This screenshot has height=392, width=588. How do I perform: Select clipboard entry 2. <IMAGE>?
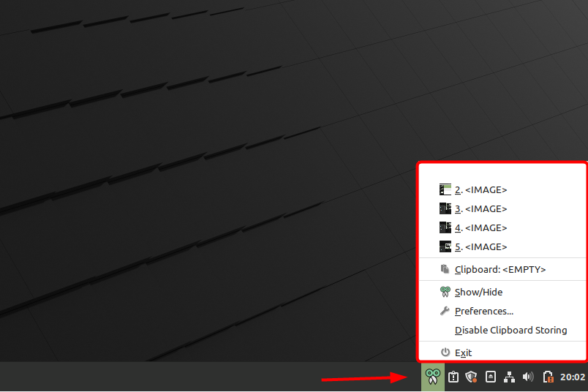point(502,190)
